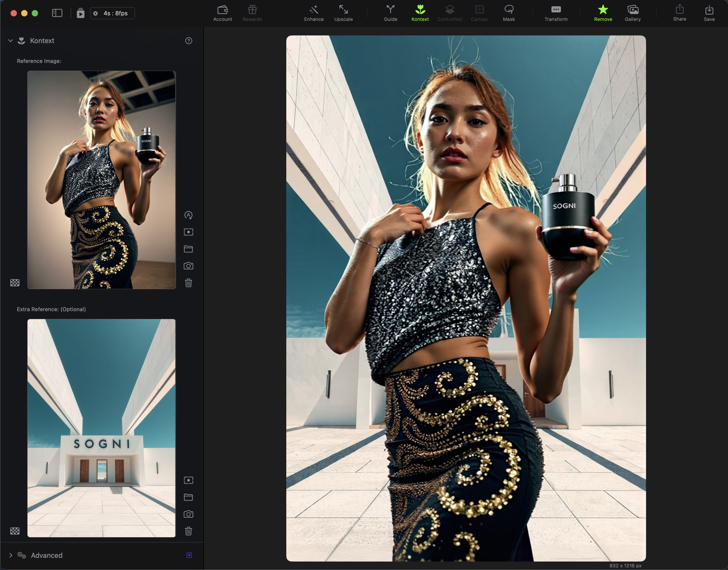This screenshot has height=570, width=728.
Task: Open the 4s : 8fps settings dropdown
Action: click(112, 13)
